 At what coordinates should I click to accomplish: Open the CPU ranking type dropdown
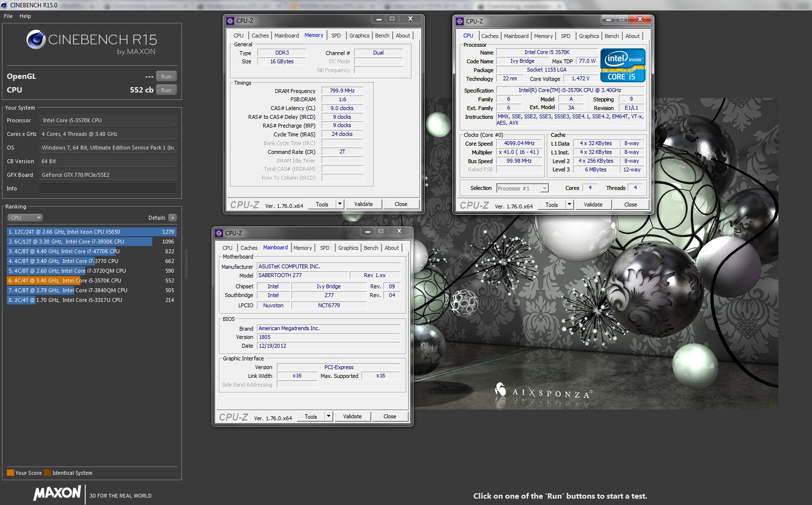click(x=25, y=218)
